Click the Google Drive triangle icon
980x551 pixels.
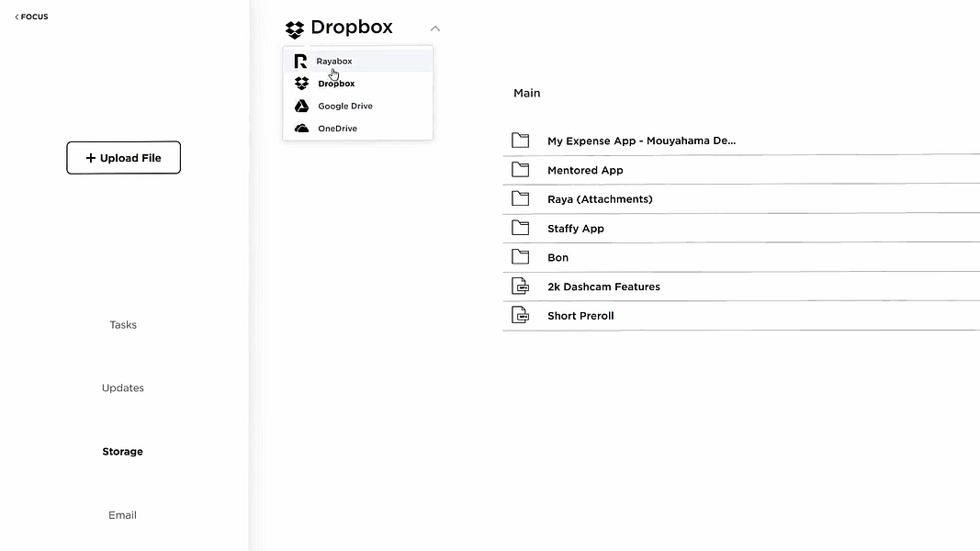(302, 106)
